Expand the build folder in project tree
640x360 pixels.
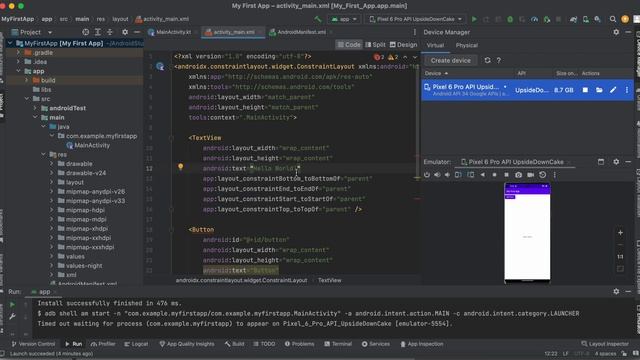pyautogui.click(x=27, y=80)
